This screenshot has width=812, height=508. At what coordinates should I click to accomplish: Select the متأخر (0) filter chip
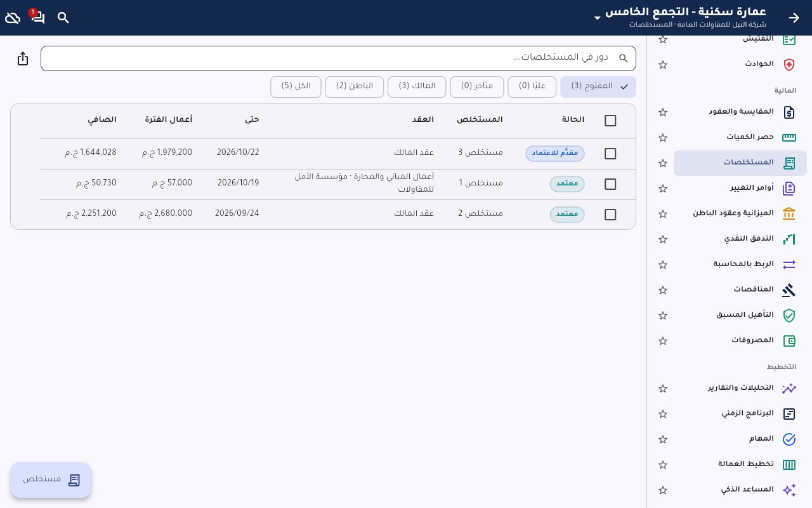tap(477, 87)
